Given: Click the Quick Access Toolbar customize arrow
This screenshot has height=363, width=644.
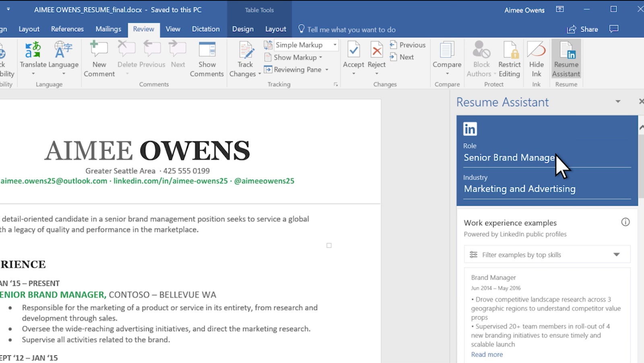Looking at the screenshot, I should click(8, 9).
